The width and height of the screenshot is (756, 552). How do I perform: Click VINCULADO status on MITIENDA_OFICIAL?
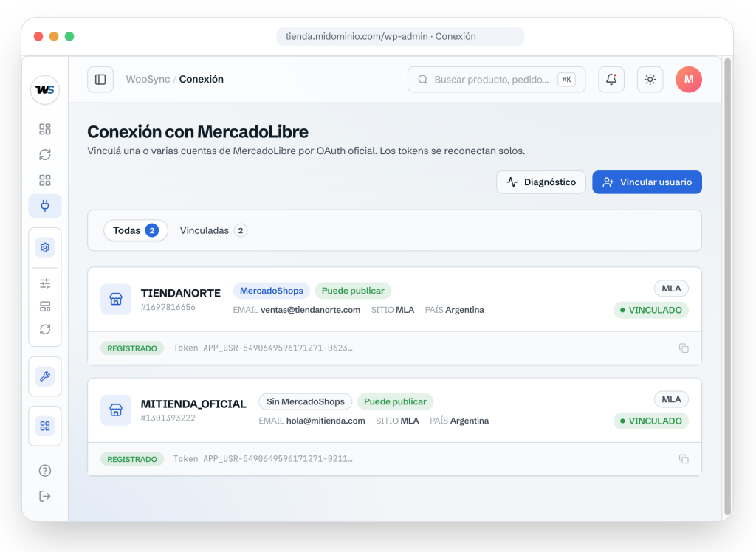(651, 421)
